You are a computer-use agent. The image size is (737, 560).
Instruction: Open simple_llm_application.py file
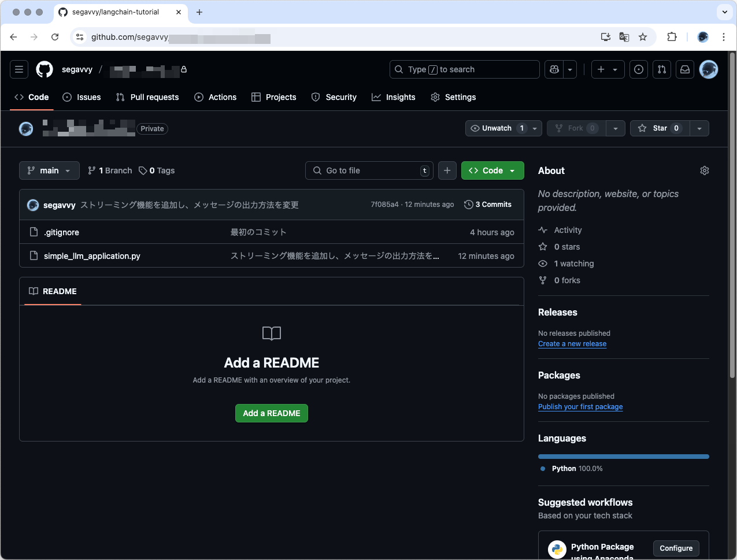click(92, 256)
